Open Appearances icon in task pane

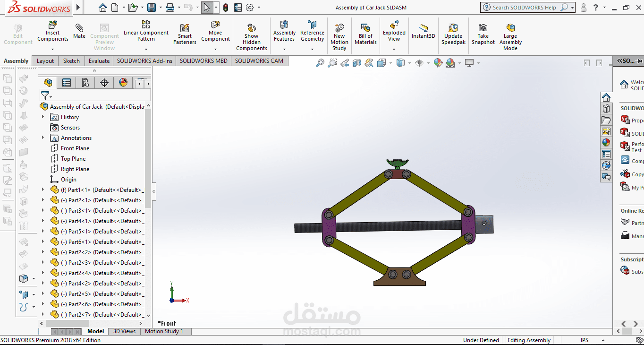pyautogui.click(x=606, y=143)
